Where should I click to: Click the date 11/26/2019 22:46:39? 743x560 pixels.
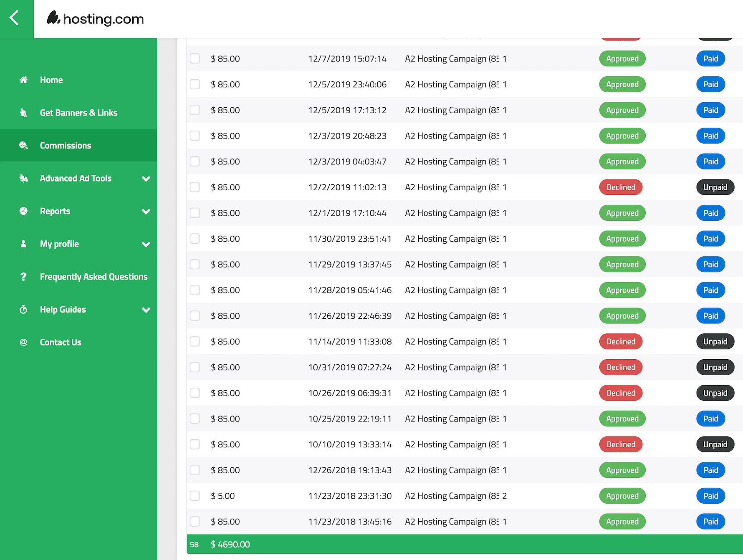tap(350, 316)
